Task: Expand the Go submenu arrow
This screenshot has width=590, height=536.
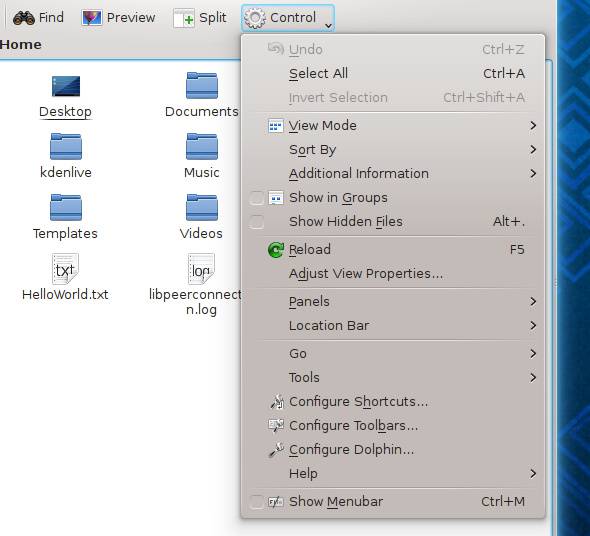Action: (x=533, y=353)
